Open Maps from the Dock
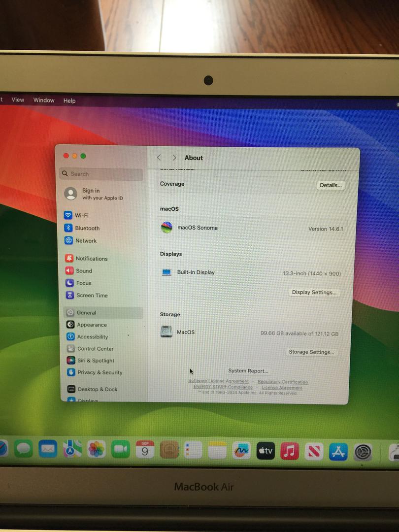The height and width of the screenshot is (532, 399). pos(72,449)
